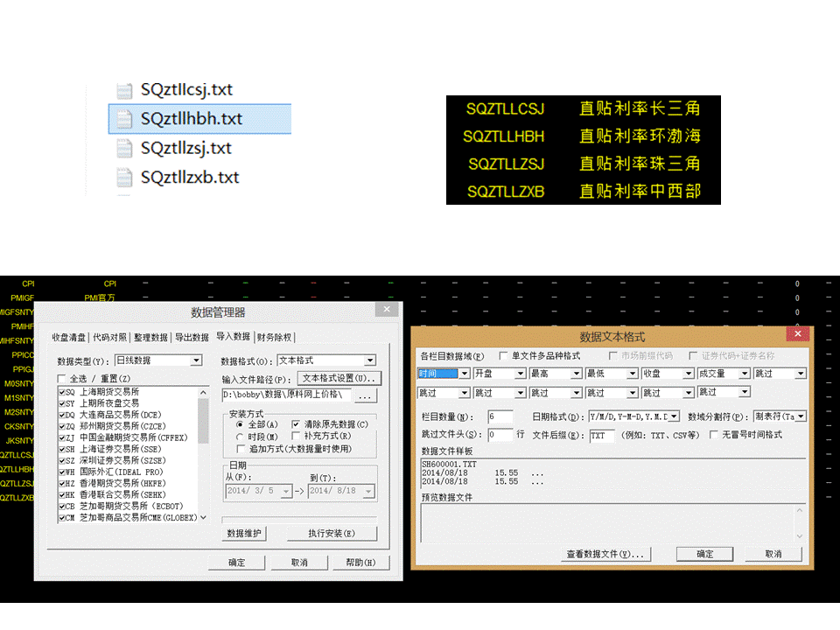This screenshot has width=840, height=630.
Task: Open the 数据类型 dropdown
Action: point(195,360)
